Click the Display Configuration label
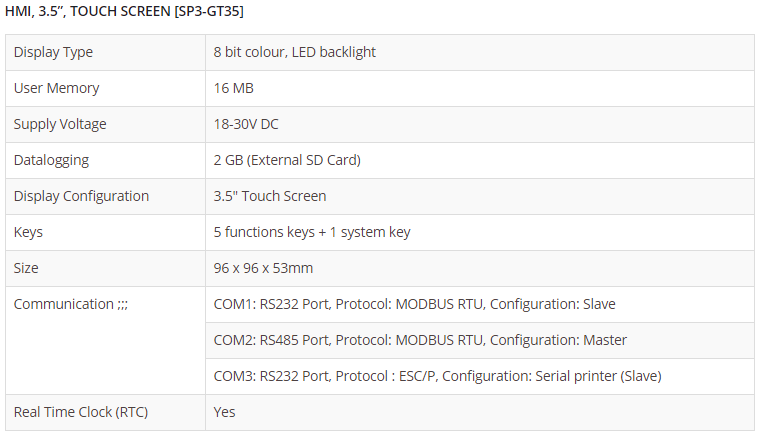The width and height of the screenshot is (759, 436). [81, 196]
